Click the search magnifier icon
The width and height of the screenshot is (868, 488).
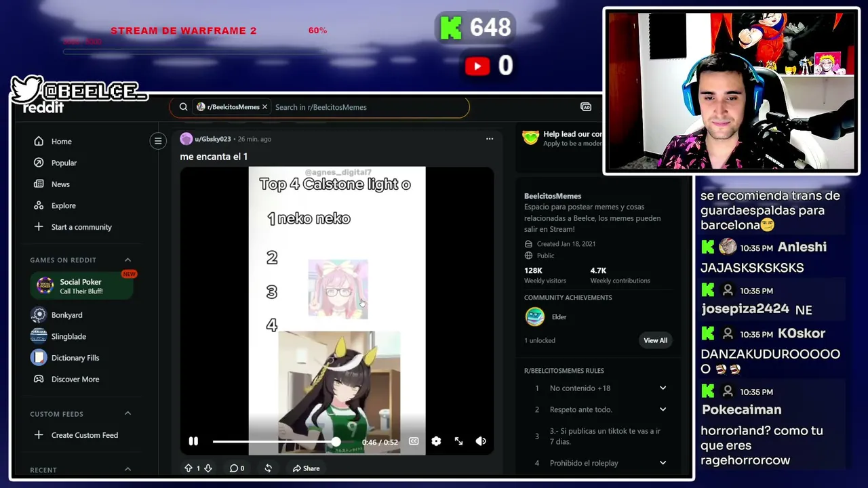click(183, 107)
